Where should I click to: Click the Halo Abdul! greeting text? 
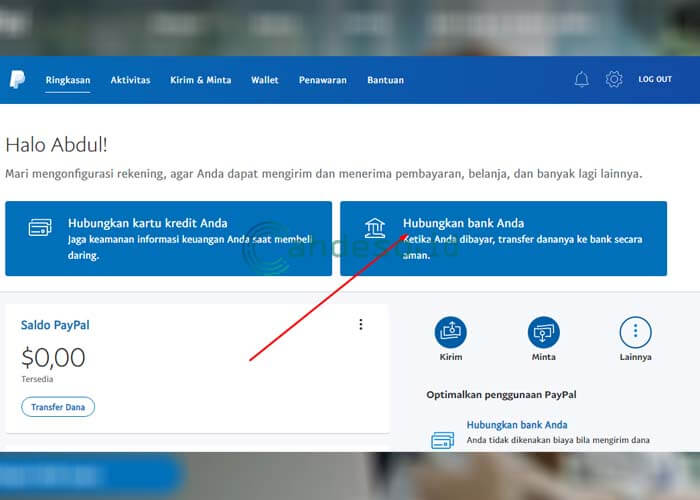pyautogui.click(x=56, y=145)
